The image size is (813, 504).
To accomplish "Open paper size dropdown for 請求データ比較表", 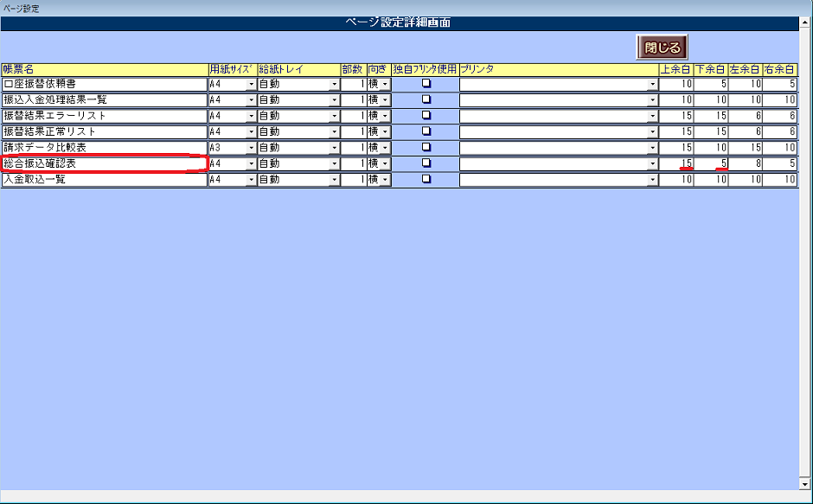I will [251, 148].
